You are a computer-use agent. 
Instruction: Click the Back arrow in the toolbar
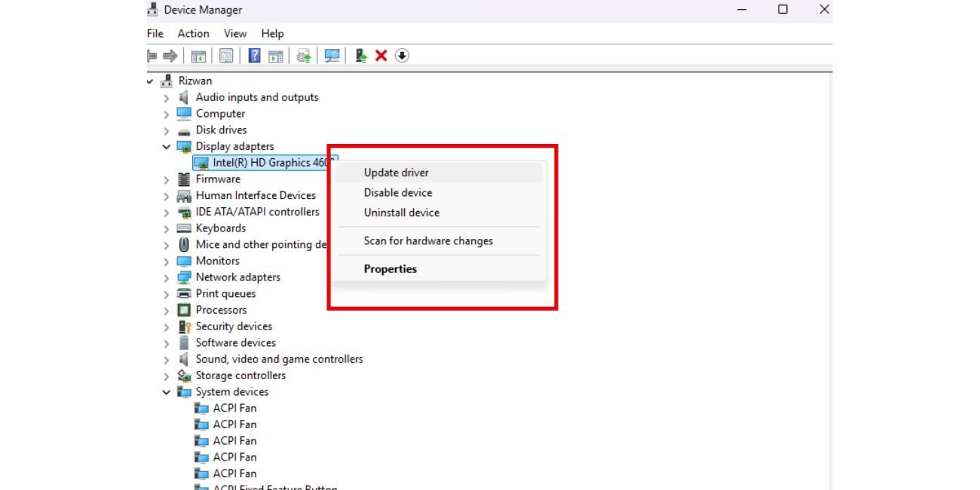pos(152,56)
